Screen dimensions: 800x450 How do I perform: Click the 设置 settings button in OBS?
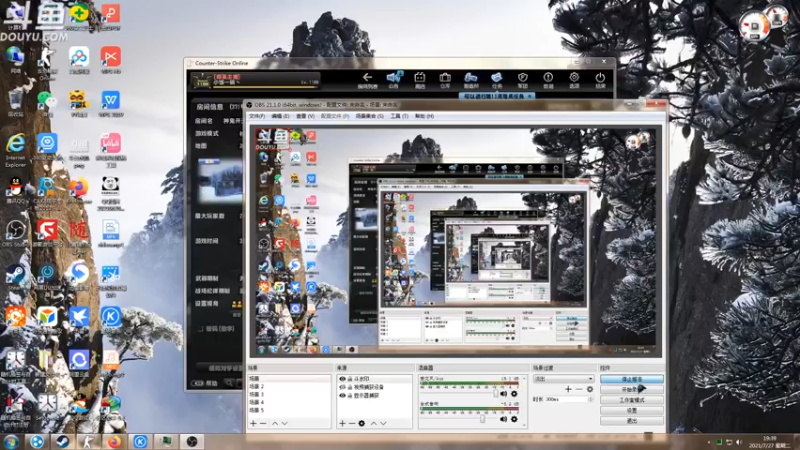click(x=632, y=410)
